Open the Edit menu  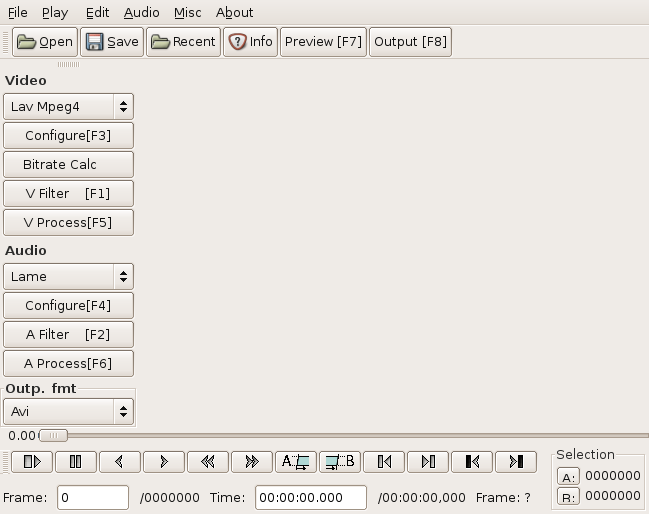coord(97,13)
